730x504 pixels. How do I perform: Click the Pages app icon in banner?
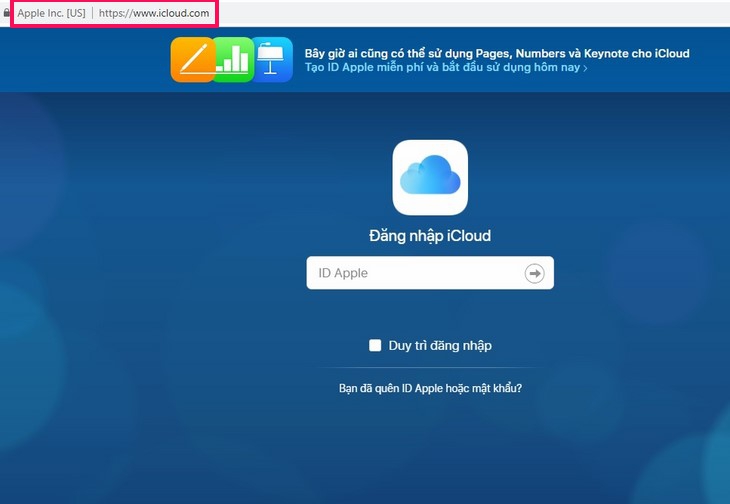pyautogui.click(x=193, y=60)
